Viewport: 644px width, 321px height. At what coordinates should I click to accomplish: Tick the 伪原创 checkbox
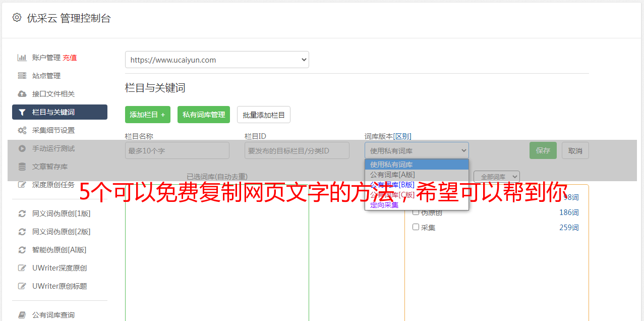(416, 212)
